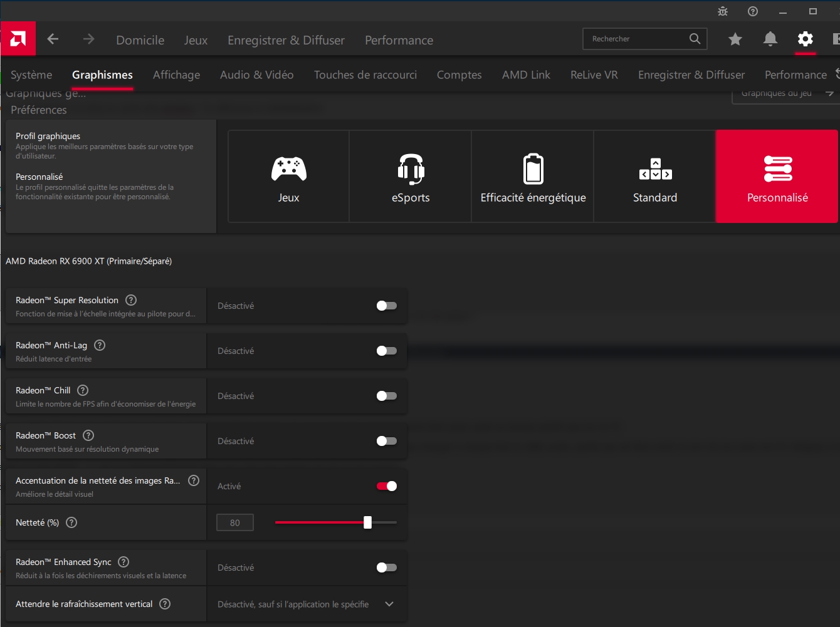Viewport: 840px width, 627px height.
Task: Expand Attendre le rafraîchissement vertical dropdown
Action: 389,604
